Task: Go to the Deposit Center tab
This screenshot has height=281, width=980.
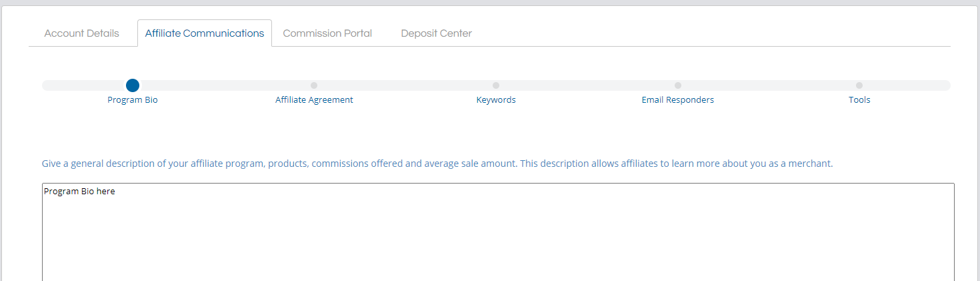Action: pos(436,33)
